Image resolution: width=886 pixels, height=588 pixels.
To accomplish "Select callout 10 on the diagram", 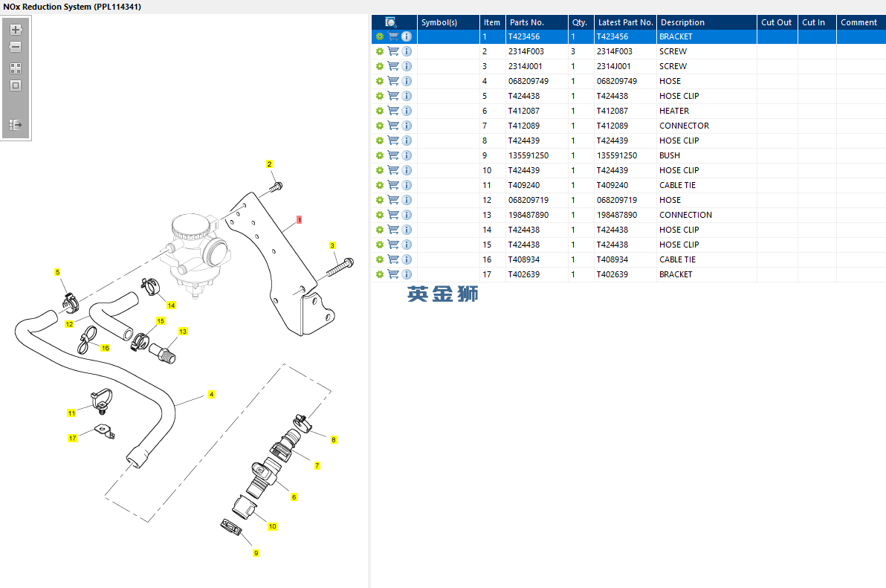I will coord(272,526).
